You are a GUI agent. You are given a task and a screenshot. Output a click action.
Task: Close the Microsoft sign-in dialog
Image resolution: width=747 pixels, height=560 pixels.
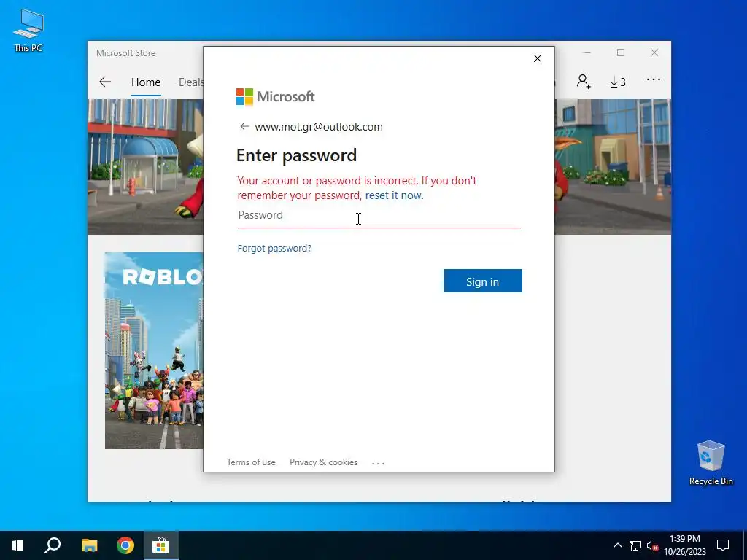coord(538,58)
